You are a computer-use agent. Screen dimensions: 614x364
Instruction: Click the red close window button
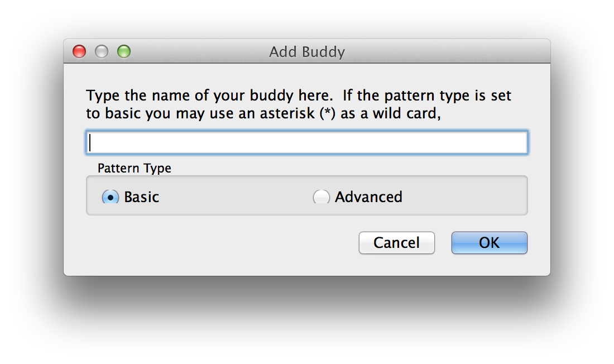[79, 52]
